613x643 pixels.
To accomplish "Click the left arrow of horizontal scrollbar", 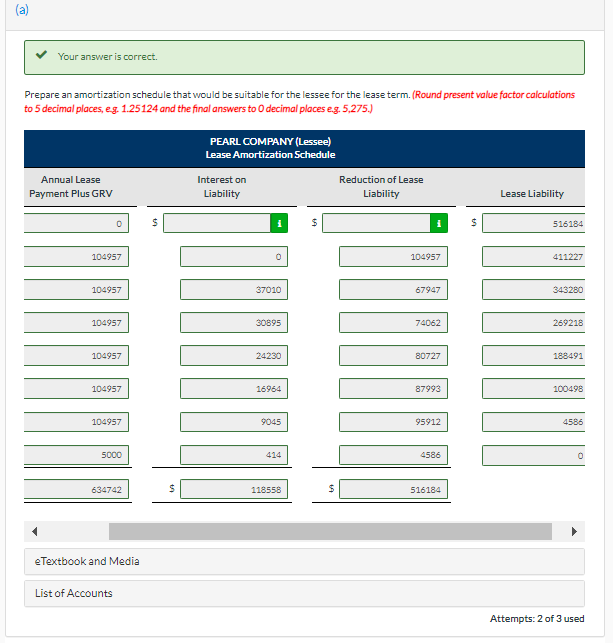I will tap(35, 531).
